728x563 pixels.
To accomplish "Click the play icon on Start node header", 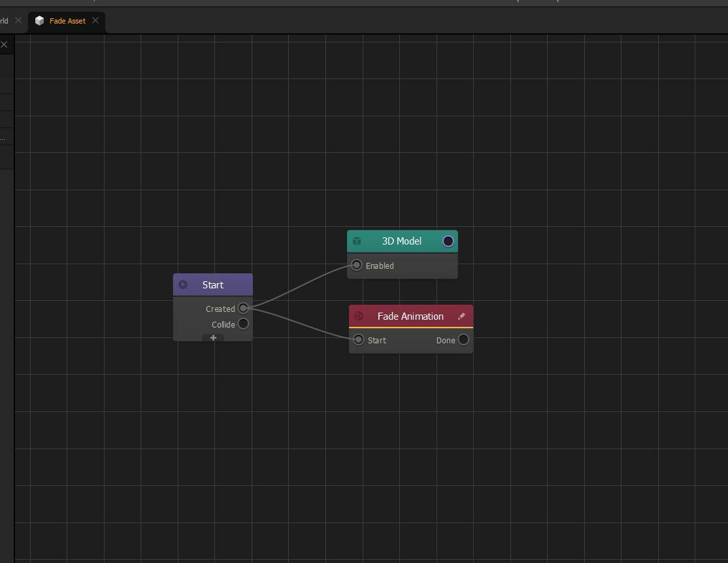I will (183, 284).
